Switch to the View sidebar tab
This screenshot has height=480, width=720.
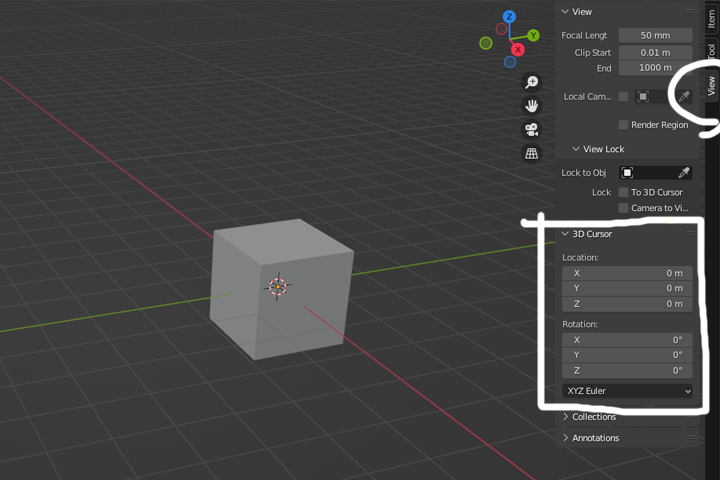tap(712, 86)
